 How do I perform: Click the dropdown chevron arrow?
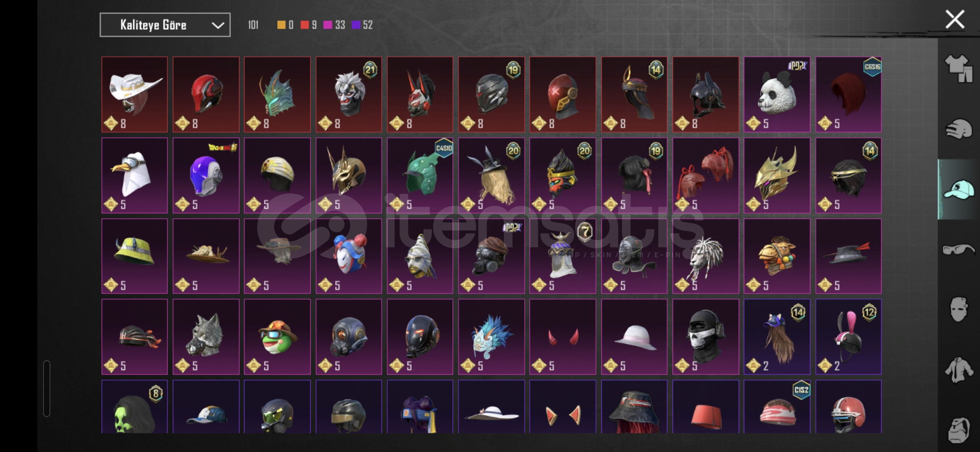point(218,25)
